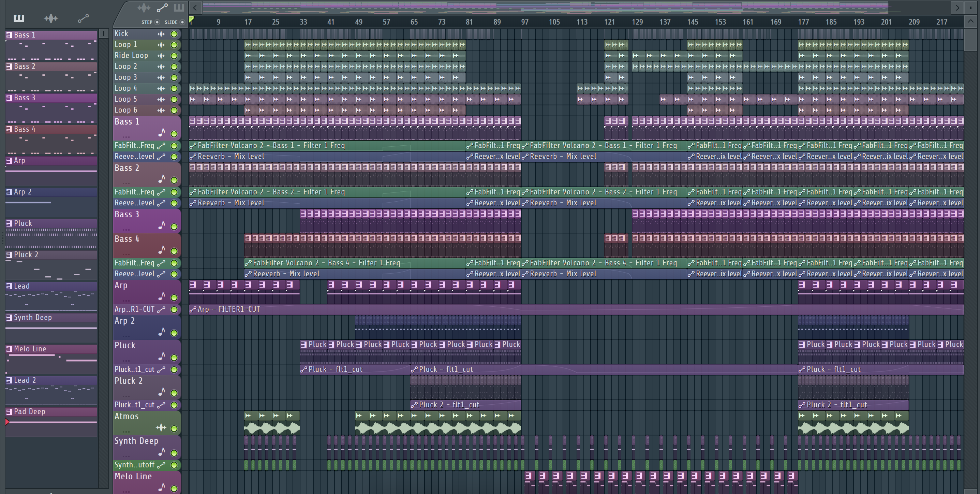Click the note icon on Pluck 2 track

click(162, 392)
